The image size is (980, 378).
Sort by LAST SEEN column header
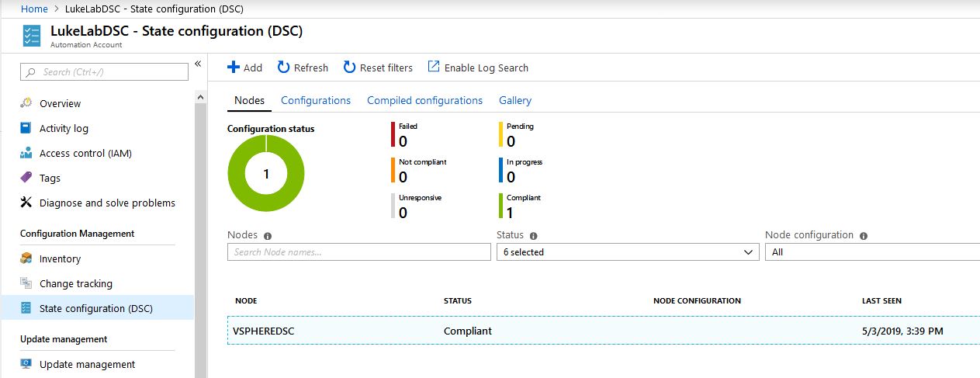881,301
